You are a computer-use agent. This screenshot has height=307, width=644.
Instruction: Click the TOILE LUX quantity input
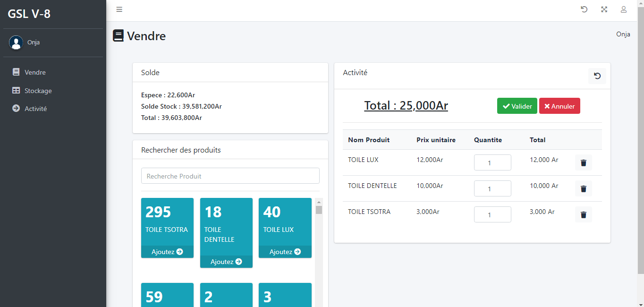[x=492, y=162]
